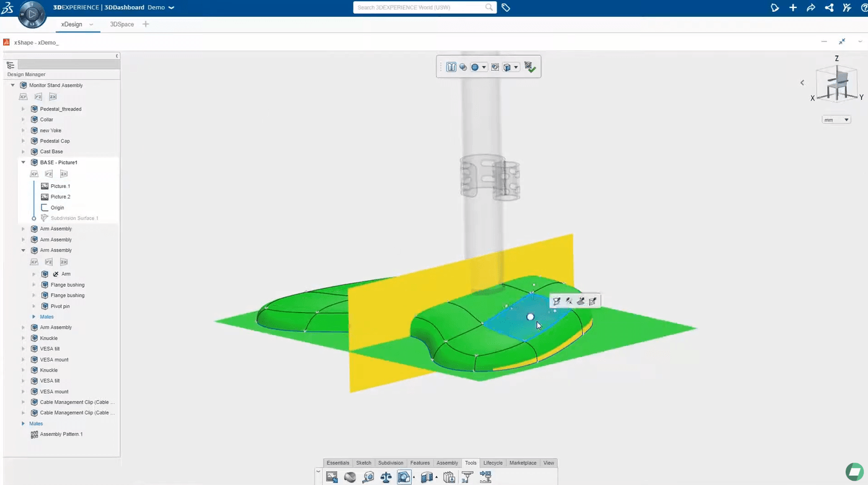Click the shaded globe display style icon

coord(476,67)
